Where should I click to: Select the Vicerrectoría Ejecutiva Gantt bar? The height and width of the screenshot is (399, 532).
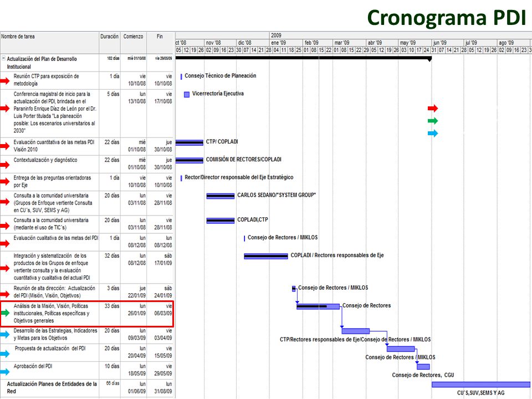point(187,94)
